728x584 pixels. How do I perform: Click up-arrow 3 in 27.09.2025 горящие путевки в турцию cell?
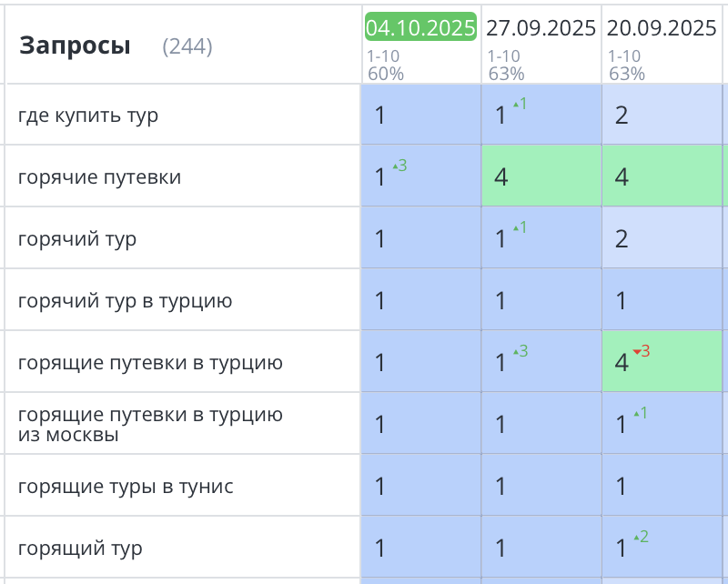[515, 351]
